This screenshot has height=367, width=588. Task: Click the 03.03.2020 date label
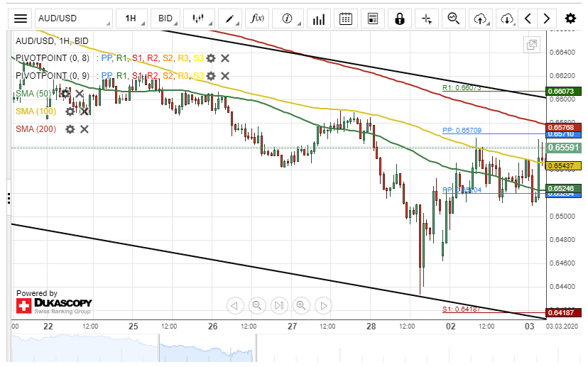pyautogui.click(x=562, y=326)
